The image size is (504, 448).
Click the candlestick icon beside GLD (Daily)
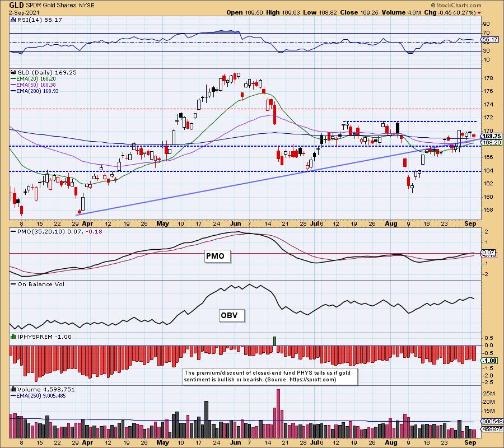[13, 73]
